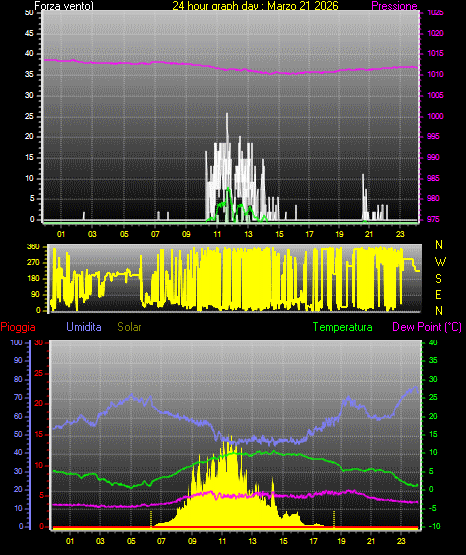Viewport: 466px width, 555px height.
Task: Click the E compass label beside direction graph
Action: tap(438, 294)
